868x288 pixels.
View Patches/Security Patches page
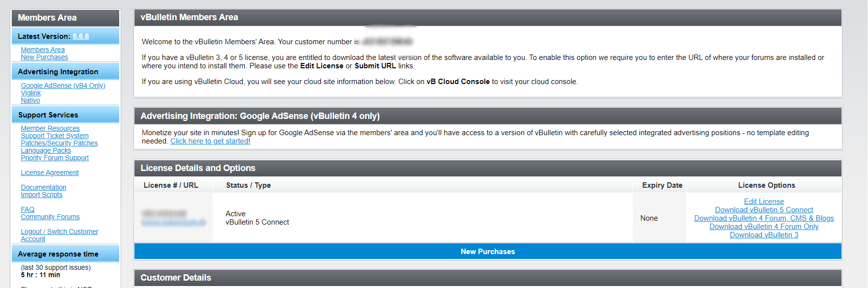[x=59, y=143]
